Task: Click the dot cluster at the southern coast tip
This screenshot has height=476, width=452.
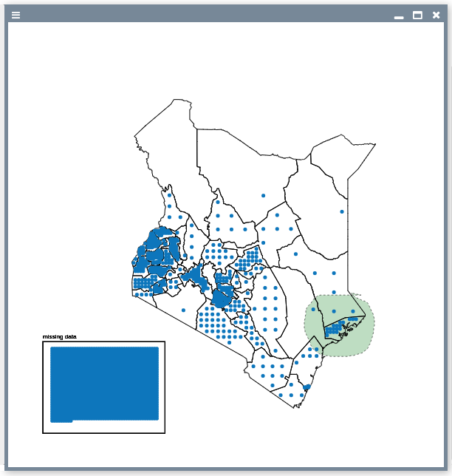Action: (x=306, y=387)
